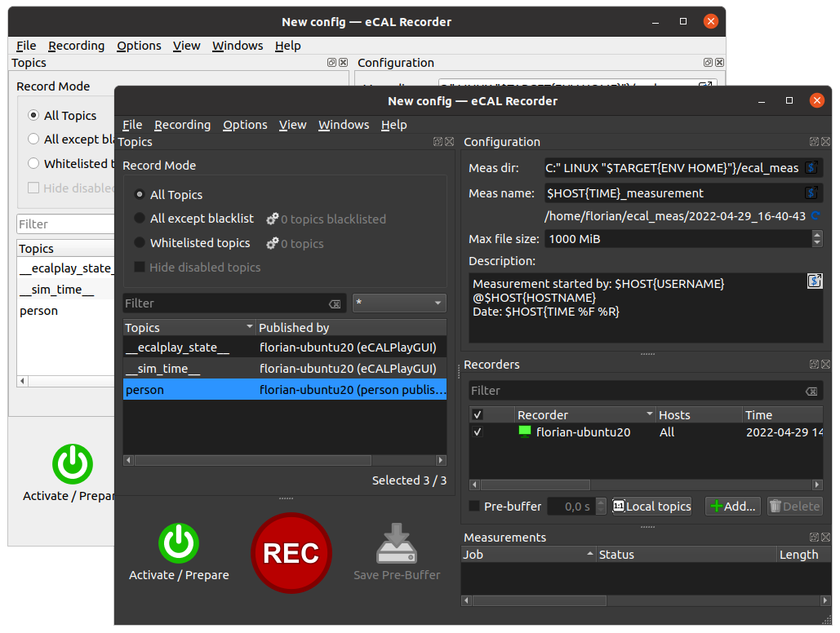This screenshot has width=840, height=633.
Task: Open the Recording menu in the front window
Action: (x=182, y=125)
